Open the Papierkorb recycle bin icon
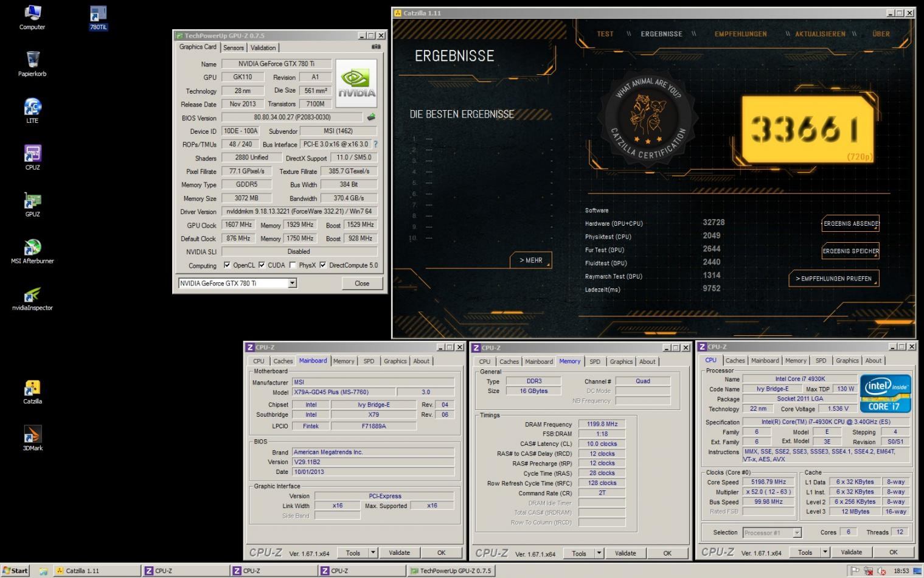 [x=32, y=64]
